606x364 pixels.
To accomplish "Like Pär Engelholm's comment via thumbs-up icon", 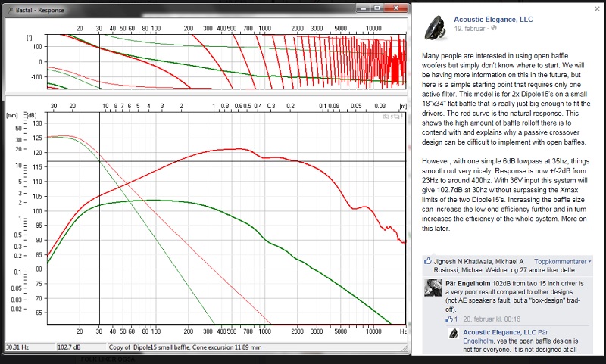I will 448,319.
